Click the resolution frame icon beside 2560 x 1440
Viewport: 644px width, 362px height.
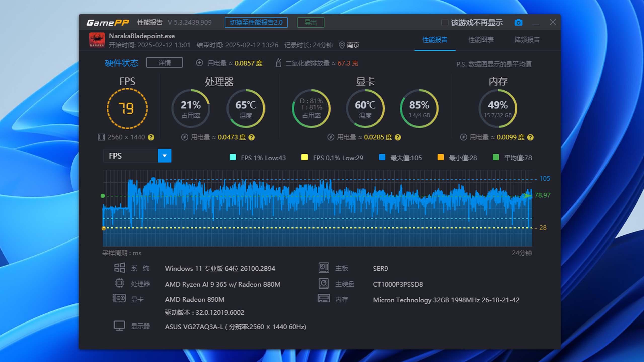101,137
